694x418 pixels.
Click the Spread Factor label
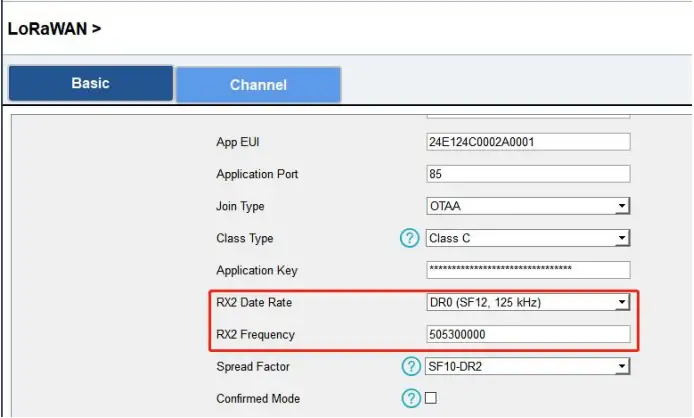tap(253, 367)
